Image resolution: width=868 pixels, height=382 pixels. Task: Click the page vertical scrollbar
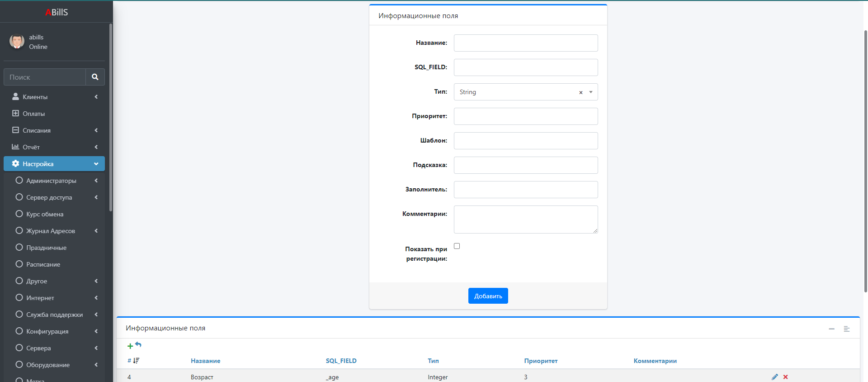[865, 158]
